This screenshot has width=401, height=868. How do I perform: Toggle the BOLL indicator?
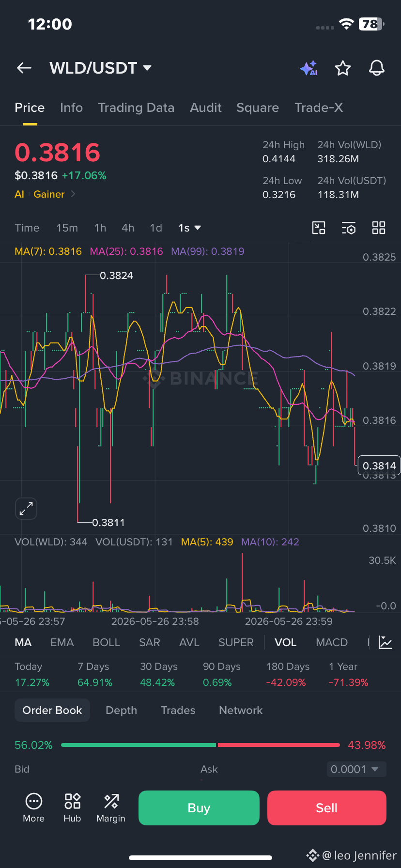click(106, 643)
